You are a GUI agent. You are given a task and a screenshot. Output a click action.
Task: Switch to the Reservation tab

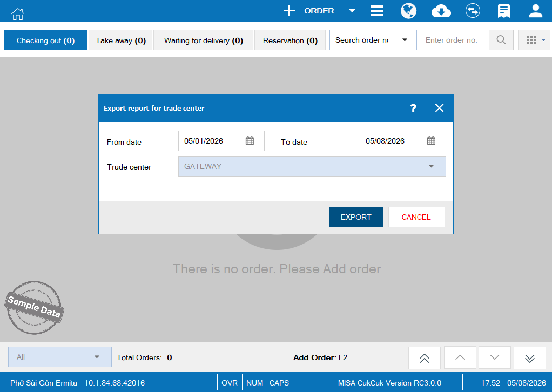coord(290,40)
